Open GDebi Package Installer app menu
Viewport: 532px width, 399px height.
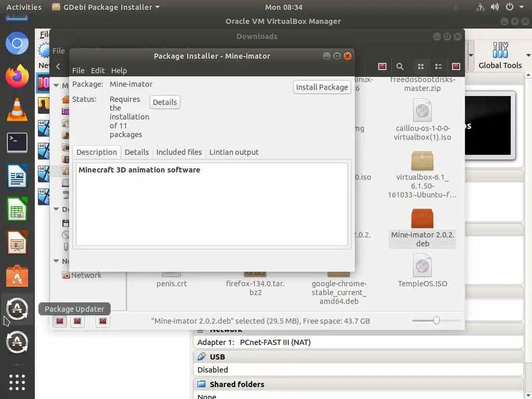click(x=105, y=7)
